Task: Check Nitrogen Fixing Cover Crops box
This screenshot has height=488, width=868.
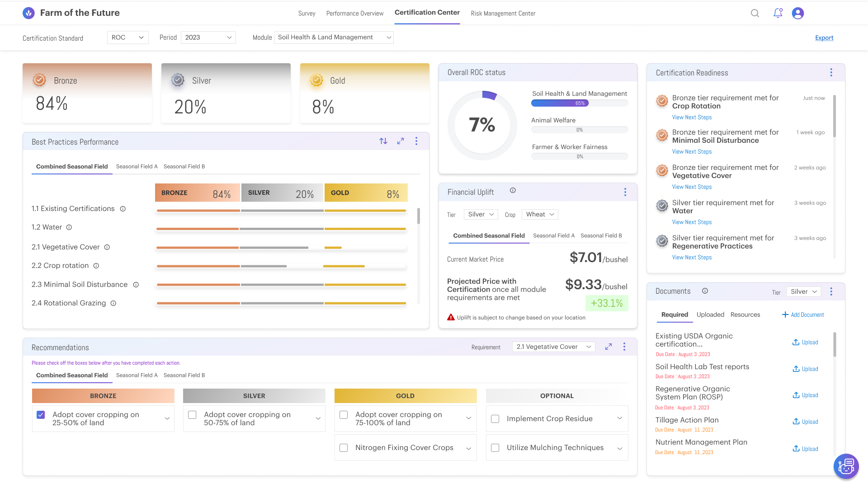Action: pos(344,448)
